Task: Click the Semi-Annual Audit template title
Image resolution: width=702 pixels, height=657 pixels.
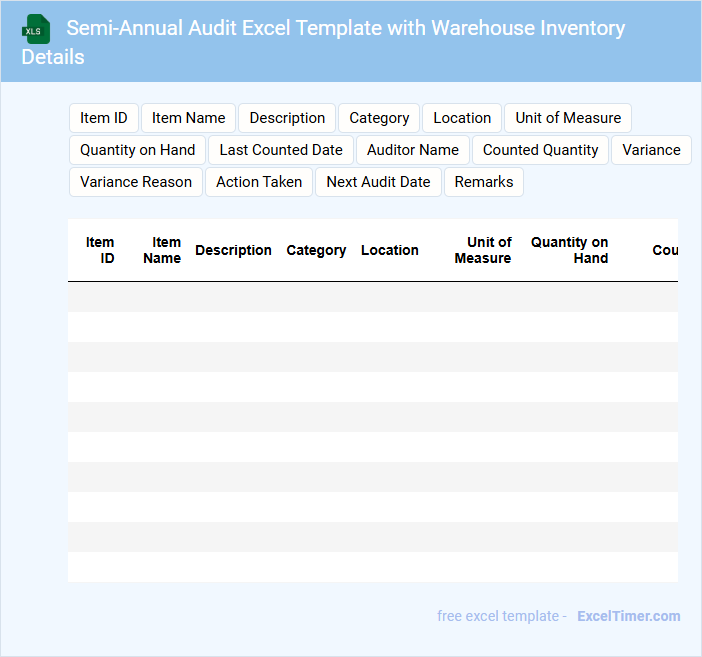Action: [x=345, y=28]
